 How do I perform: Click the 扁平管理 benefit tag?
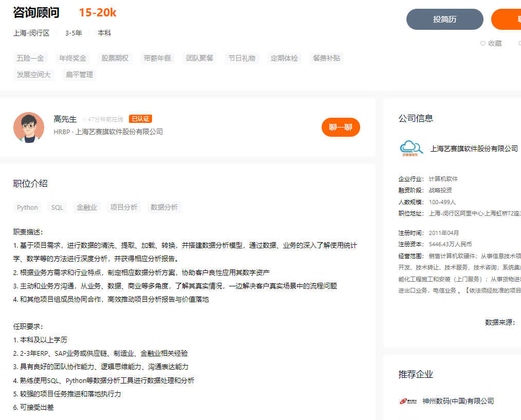[x=79, y=75]
